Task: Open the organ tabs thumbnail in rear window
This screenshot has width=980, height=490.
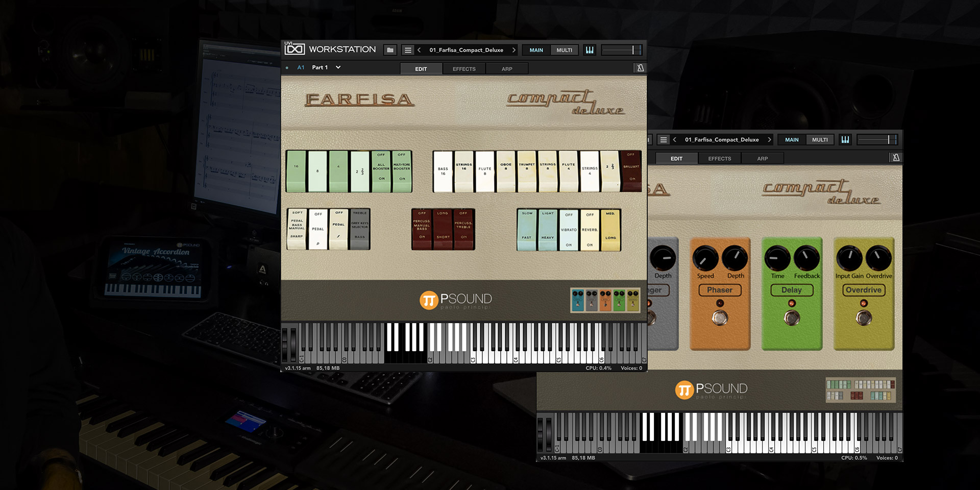Action: point(861,390)
